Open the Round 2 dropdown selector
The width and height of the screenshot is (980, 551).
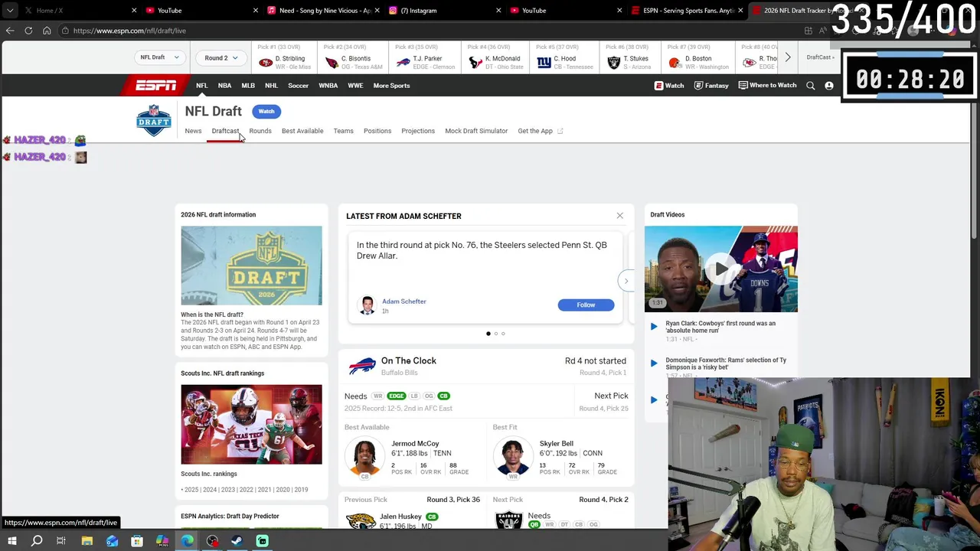pyautogui.click(x=221, y=57)
